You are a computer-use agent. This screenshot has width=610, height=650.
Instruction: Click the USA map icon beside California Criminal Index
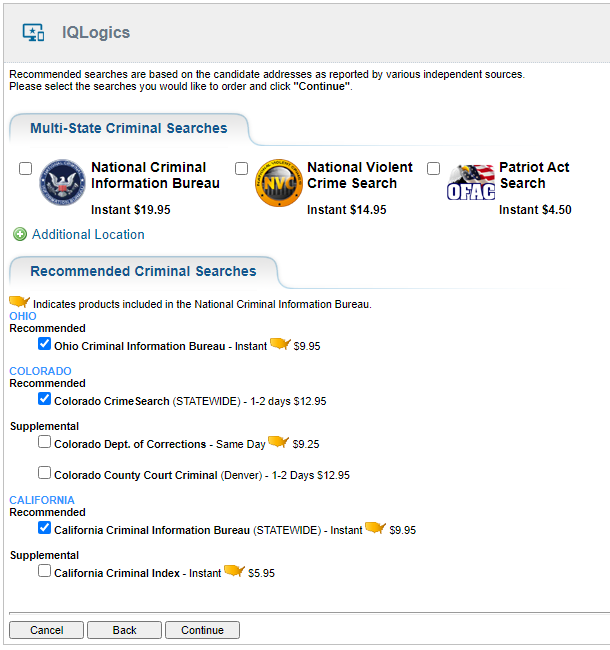pyautogui.click(x=234, y=571)
